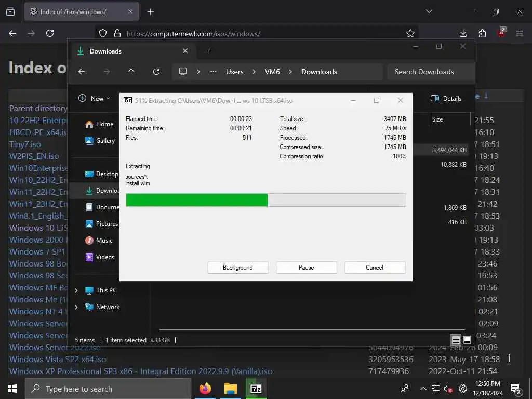Open a new Firefox tab
The height and width of the screenshot is (399, 532).
150,12
